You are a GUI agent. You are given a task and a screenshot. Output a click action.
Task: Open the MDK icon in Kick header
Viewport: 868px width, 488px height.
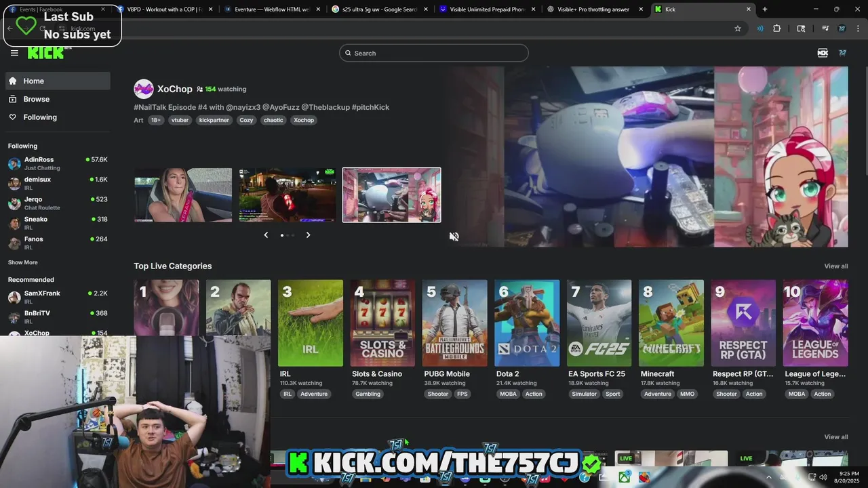coord(823,53)
